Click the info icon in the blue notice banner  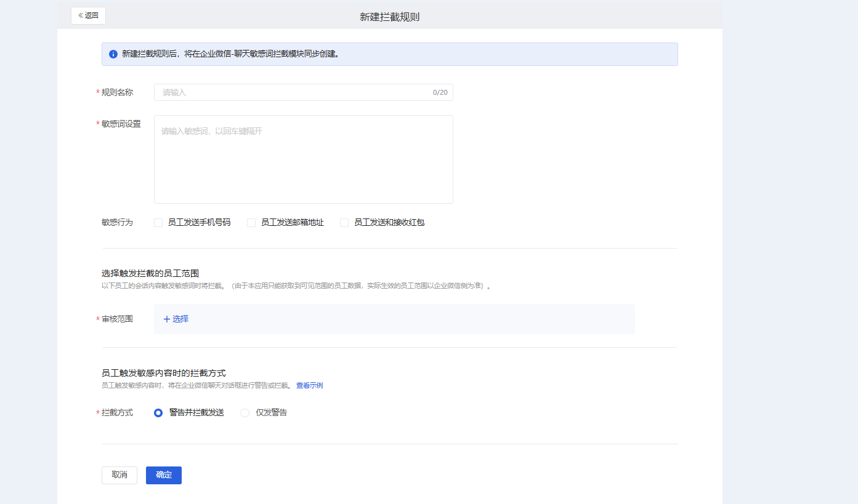point(113,54)
